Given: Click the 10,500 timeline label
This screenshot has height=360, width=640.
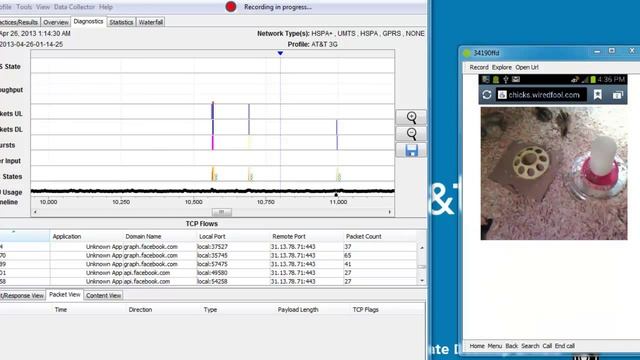Looking at the screenshot, I should pos(193,202).
